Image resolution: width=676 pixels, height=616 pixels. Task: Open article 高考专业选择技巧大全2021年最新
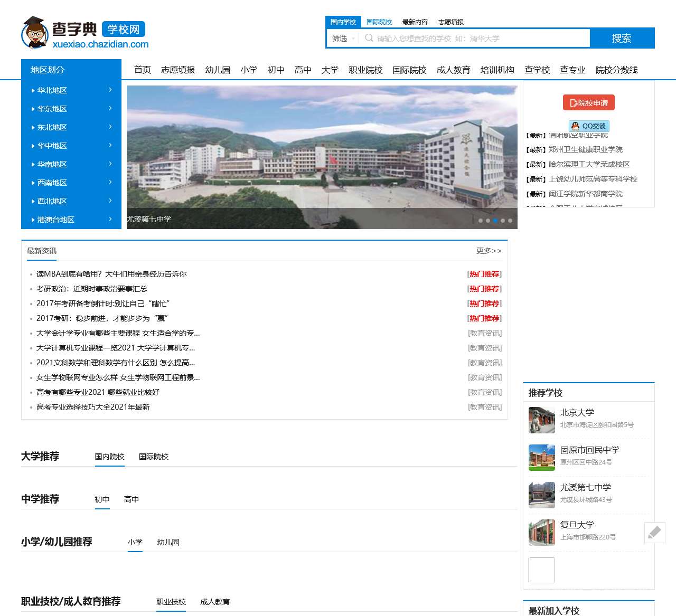pos(93,407)
